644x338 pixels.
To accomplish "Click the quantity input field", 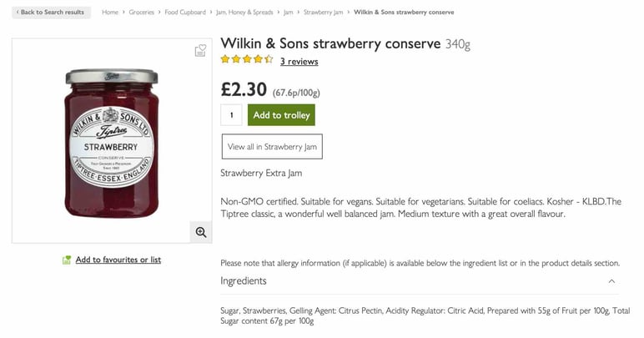I will (231, 115).
